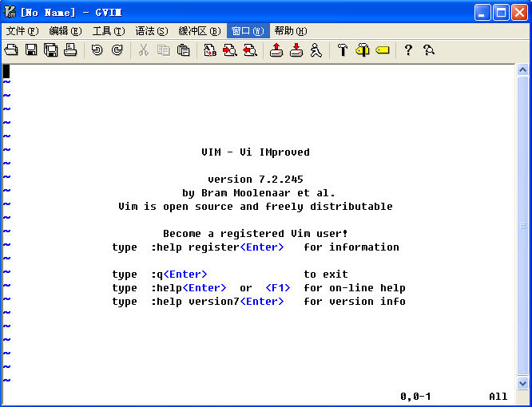Find Help search icon
Screen dimensions: 532x407
(428, 50)
